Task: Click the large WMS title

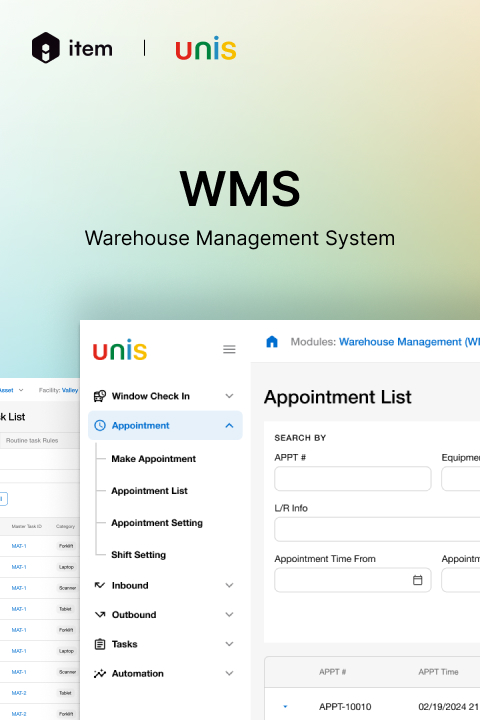Action: 240,188
